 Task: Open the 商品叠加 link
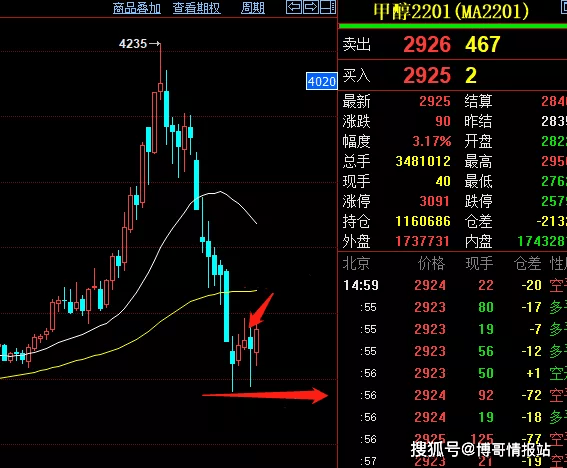137,8
